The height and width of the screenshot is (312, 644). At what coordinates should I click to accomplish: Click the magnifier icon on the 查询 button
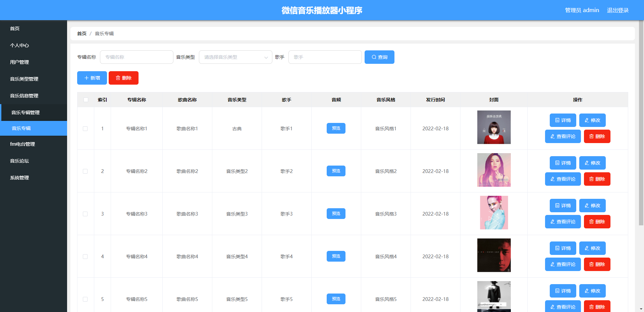pyautogui.click(x=373, y=57)
